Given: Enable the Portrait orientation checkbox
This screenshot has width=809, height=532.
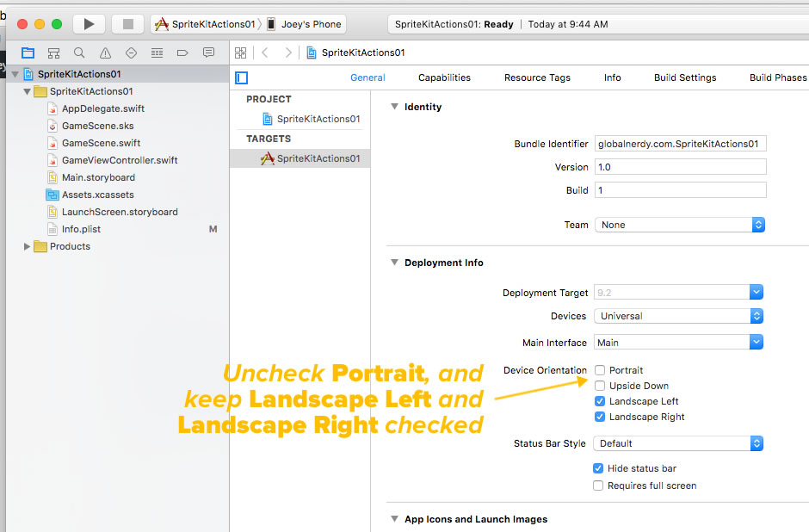Looking at the screenshot, I should [x=600, y=370].
